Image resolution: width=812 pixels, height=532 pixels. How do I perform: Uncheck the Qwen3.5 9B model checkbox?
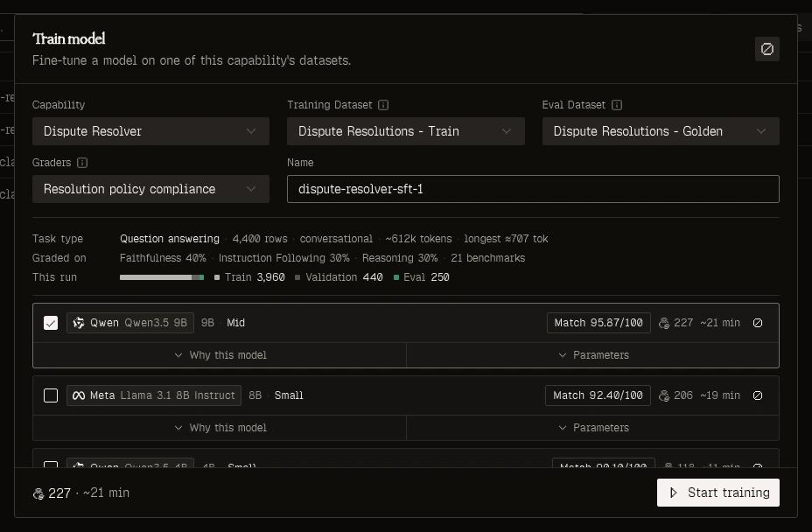click(51, 323)
